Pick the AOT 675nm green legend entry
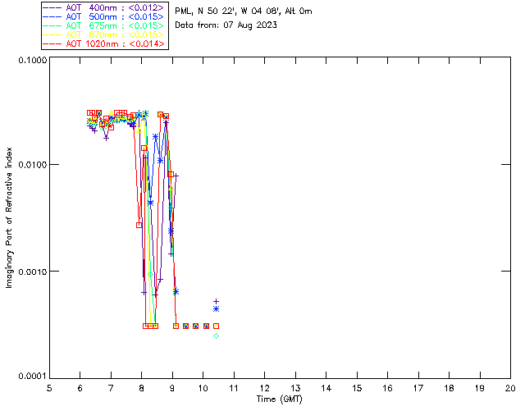 [104, 25]
